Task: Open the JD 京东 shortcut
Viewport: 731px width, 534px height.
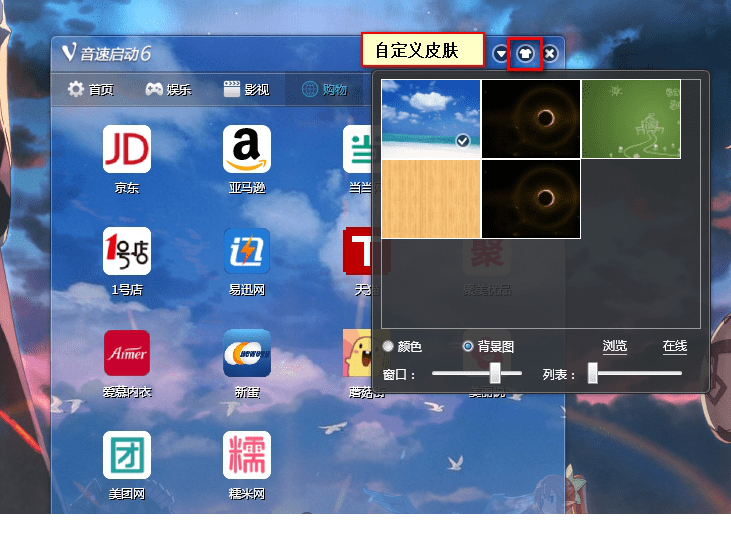Action: [x=127, y=149]
